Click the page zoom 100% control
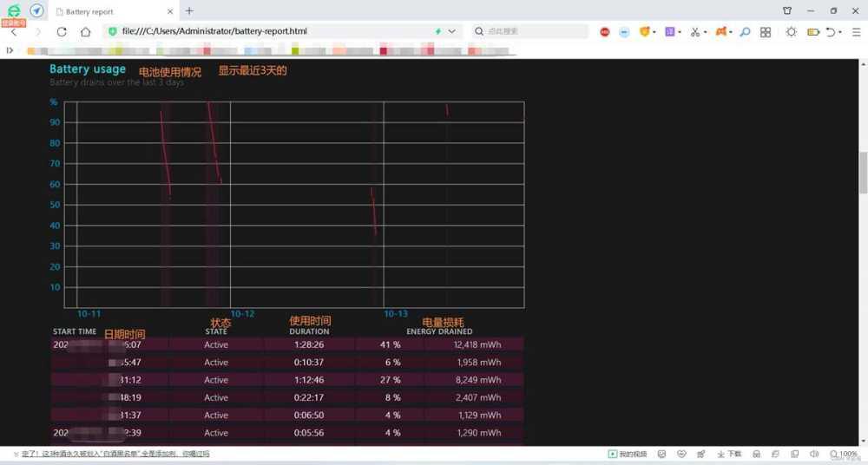 click(843, 454)
